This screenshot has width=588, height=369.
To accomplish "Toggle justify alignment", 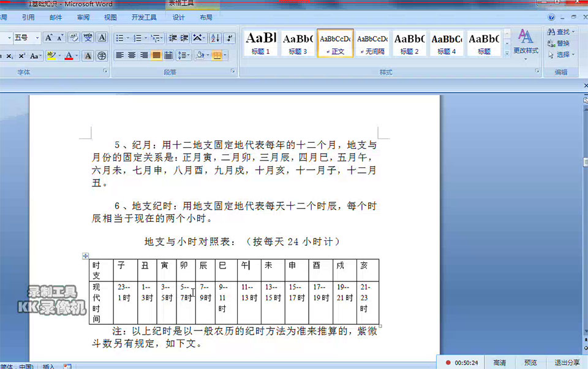I will pos(156,56).
